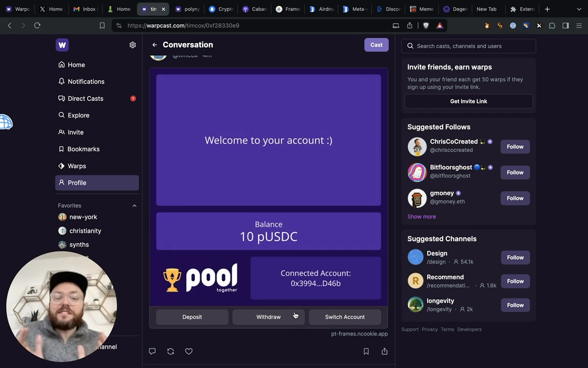
Task: Select Profile in sidebar
Action: tap(97, 183)
